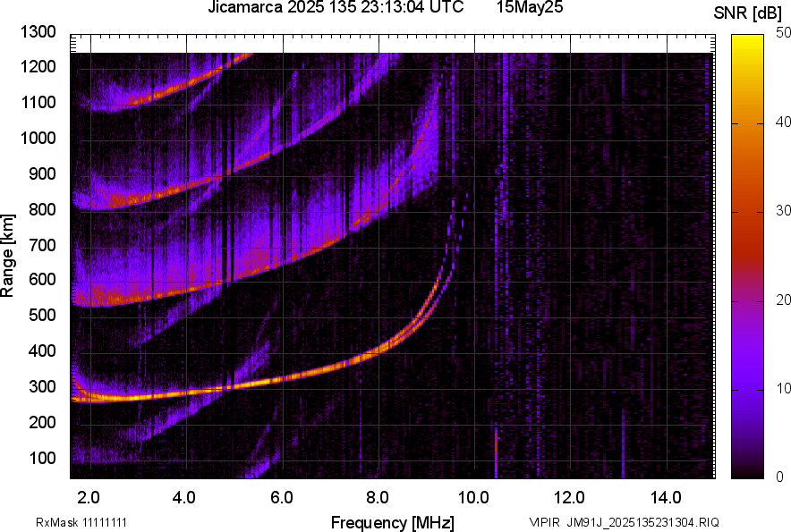Click the '40' colorbar tick label

(783, 122)
